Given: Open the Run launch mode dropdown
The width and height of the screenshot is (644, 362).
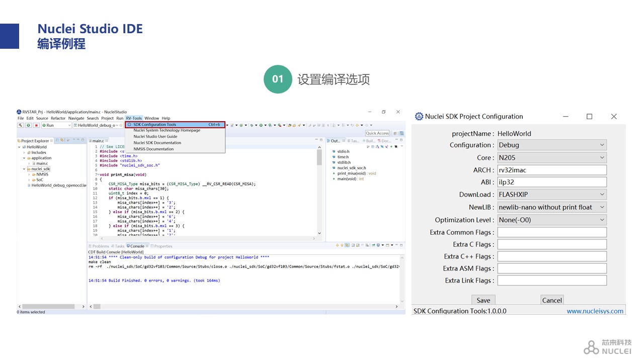Looking at the screenshot, I should [56, 125].
